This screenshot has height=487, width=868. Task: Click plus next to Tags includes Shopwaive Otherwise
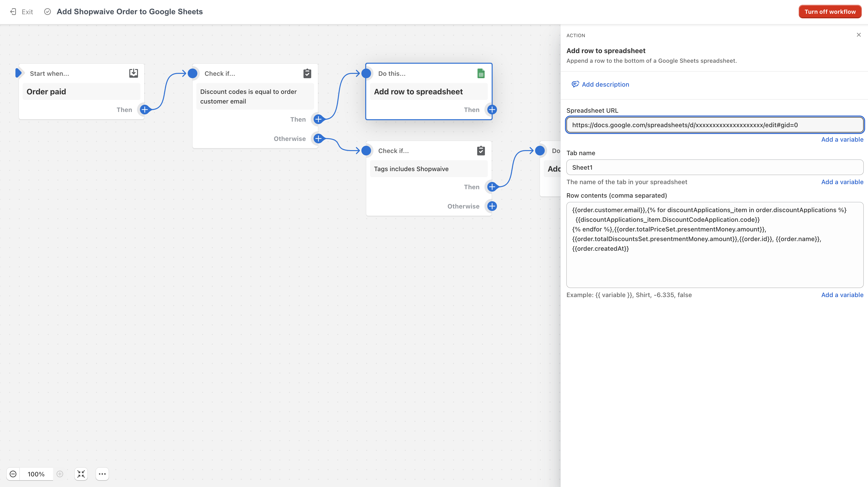pyautogui.click(x=492, y=206)
